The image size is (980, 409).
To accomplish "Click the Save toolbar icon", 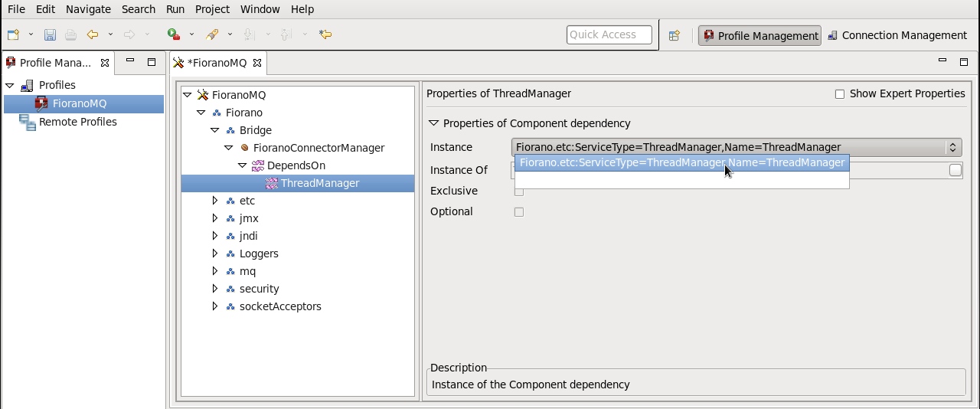I will [50, 34].
